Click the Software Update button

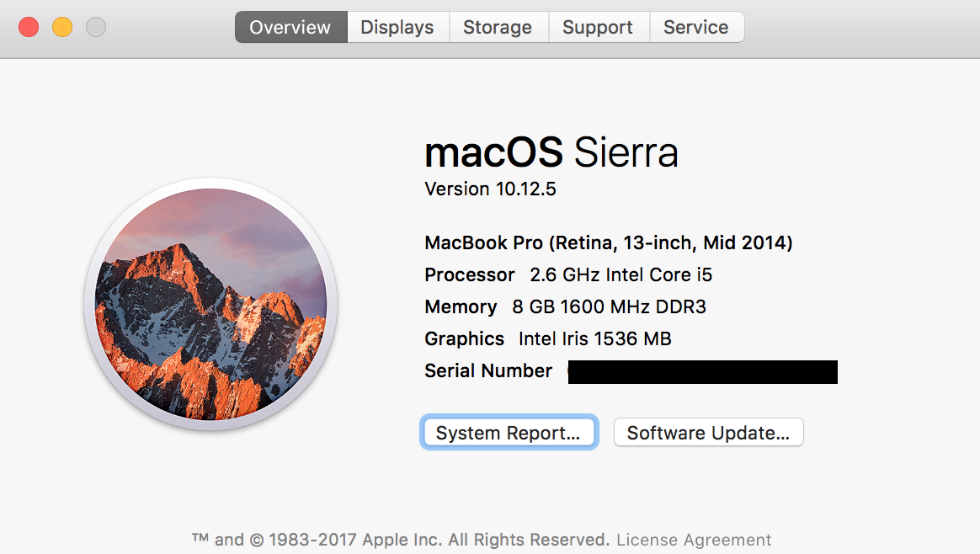pyautogui.click(x=708, y=433)
